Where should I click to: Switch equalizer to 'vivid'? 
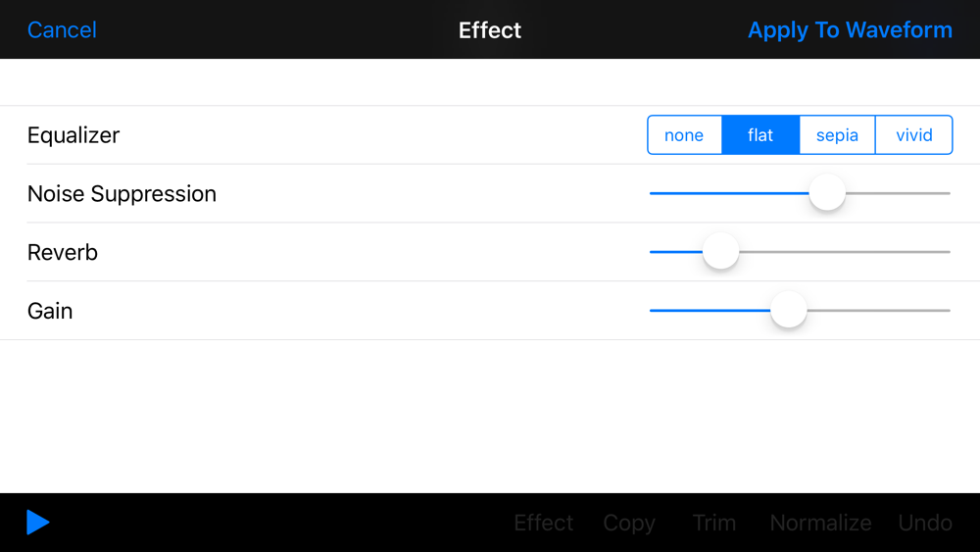tap(914, 135)
